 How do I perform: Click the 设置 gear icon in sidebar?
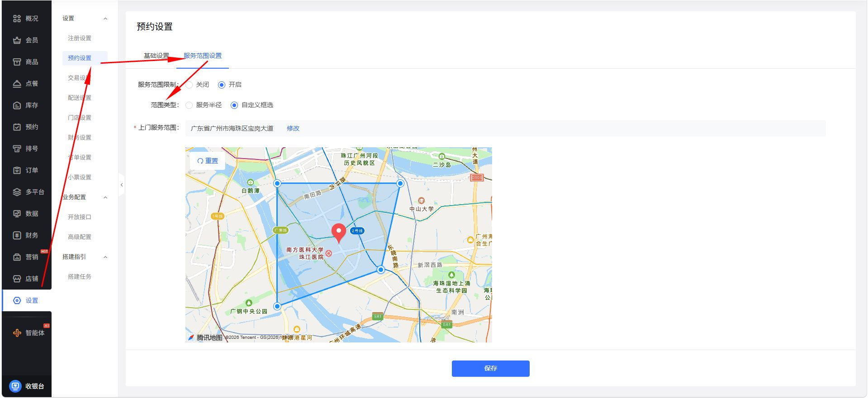(x=17, y=300)
